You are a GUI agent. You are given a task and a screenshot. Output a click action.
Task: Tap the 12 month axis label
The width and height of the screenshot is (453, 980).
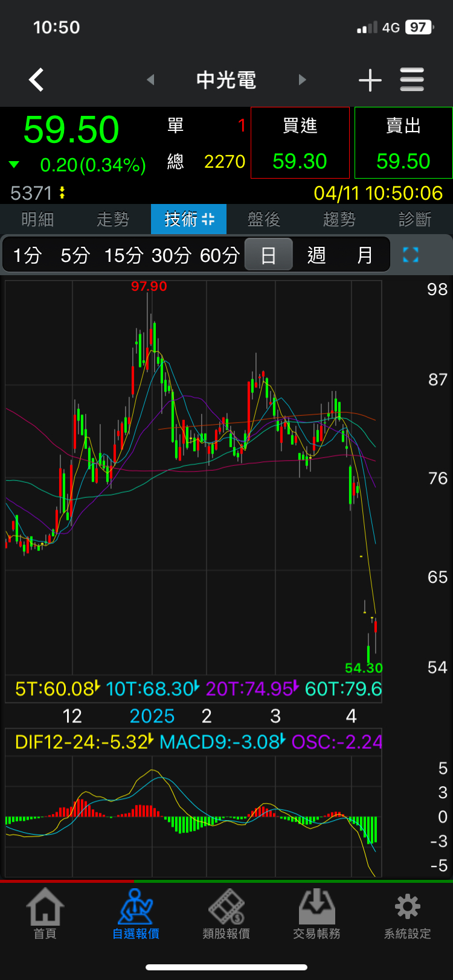tap(72, 716)
